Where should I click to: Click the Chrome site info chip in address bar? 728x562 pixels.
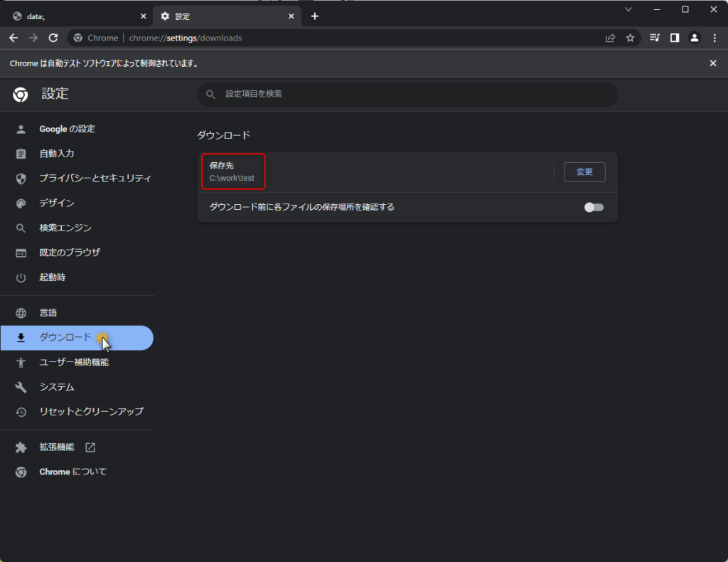96,38
